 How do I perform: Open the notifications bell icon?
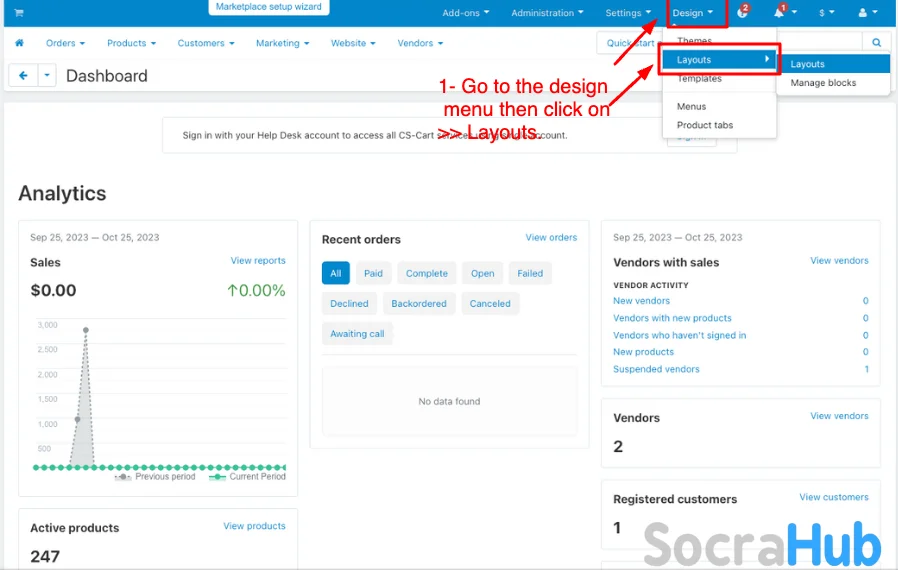click(x=780, y=13)
